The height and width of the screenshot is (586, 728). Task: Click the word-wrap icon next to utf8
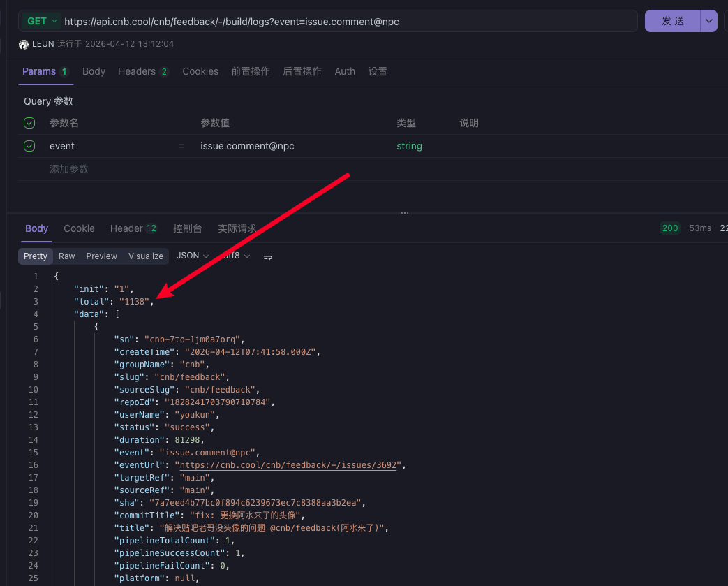point(268,256)
